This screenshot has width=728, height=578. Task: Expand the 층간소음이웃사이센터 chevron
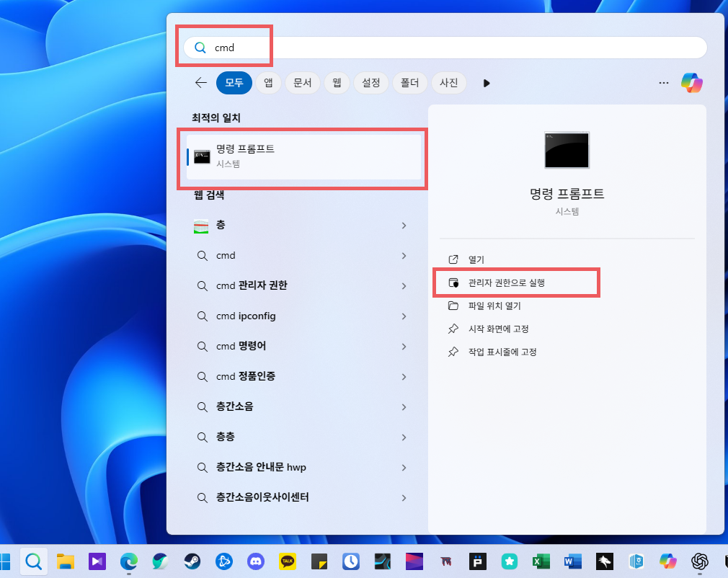(x=404, y=498)
